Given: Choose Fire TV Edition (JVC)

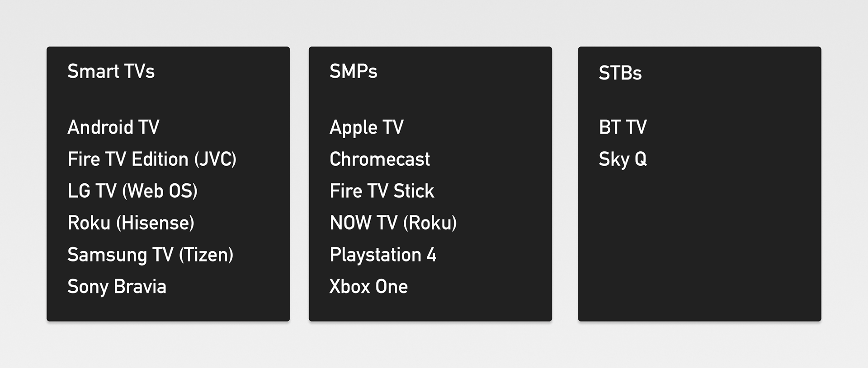Looking at the screenshot, I should click(152, 159).
